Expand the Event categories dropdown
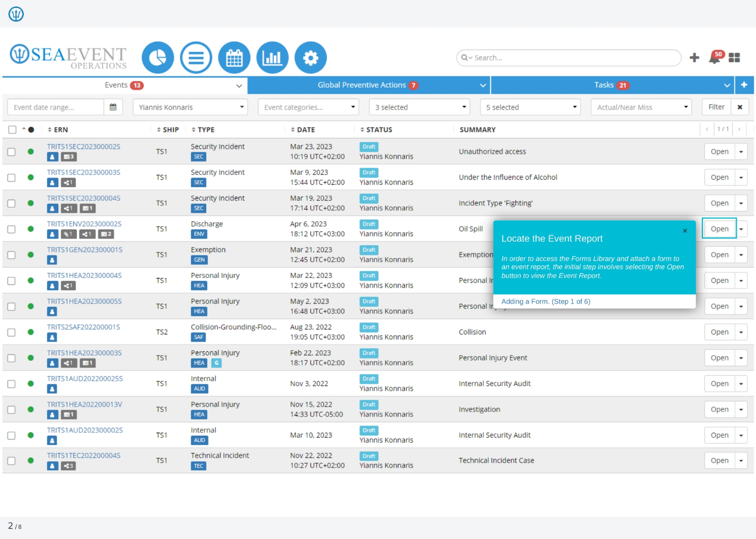 coord(308,107)
